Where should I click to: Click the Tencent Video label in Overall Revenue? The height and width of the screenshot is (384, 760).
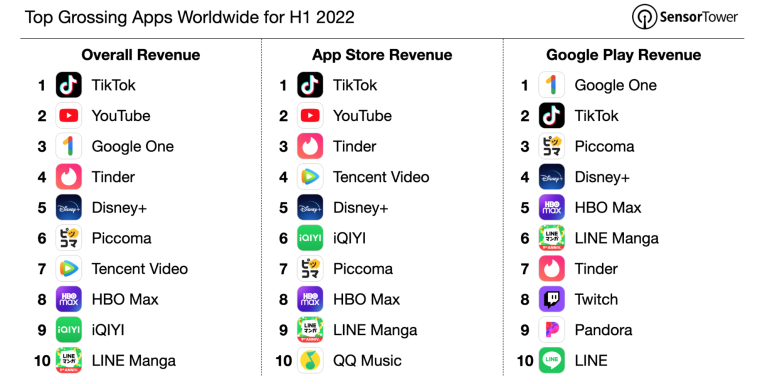pos(140,269)
